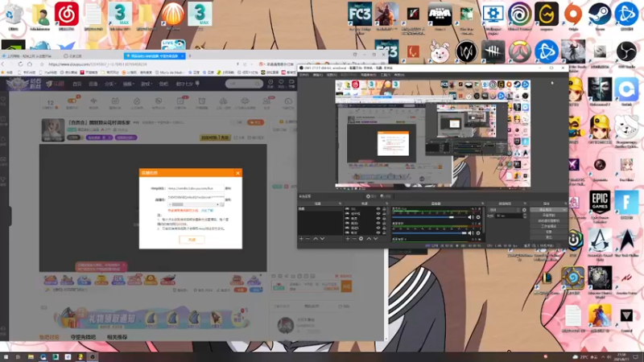Viewport: 644px width, 362px height.
Task: Hide the second source in OBS list
Action: pyautogui.click(x=378, y=213)
